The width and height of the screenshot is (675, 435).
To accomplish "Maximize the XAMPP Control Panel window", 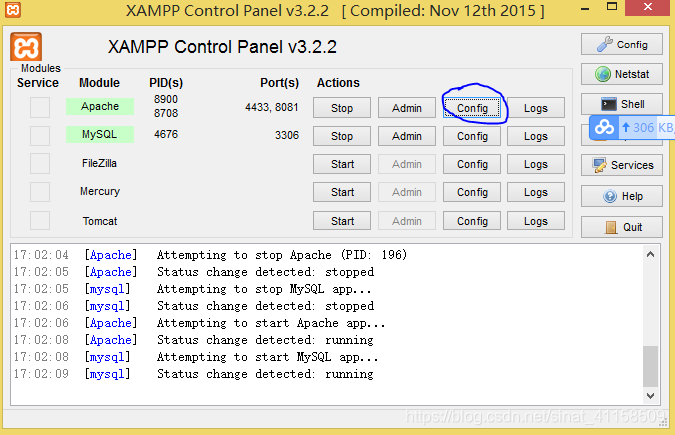I will (x=612, y=6).
